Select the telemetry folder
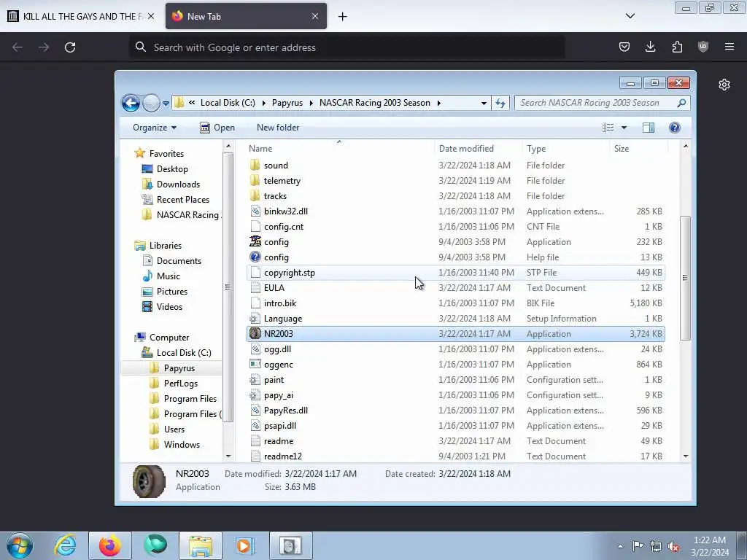Viewport: 747px width, 560px height. tap(456, 181)
